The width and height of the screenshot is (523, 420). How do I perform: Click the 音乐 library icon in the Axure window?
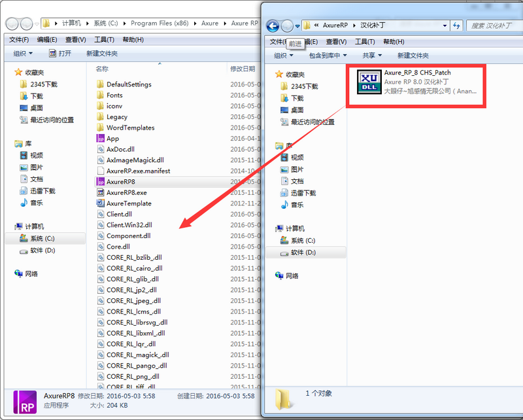point(24,203)
